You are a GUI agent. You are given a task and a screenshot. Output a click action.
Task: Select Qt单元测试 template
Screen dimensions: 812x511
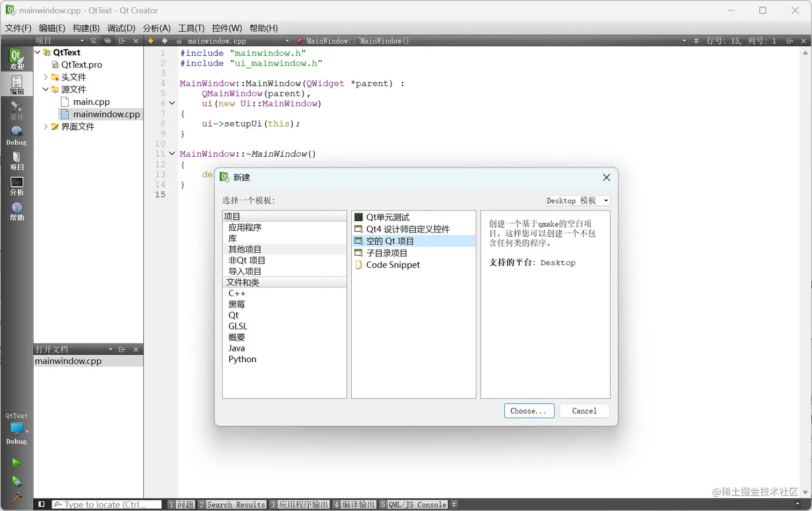[414, 217]
